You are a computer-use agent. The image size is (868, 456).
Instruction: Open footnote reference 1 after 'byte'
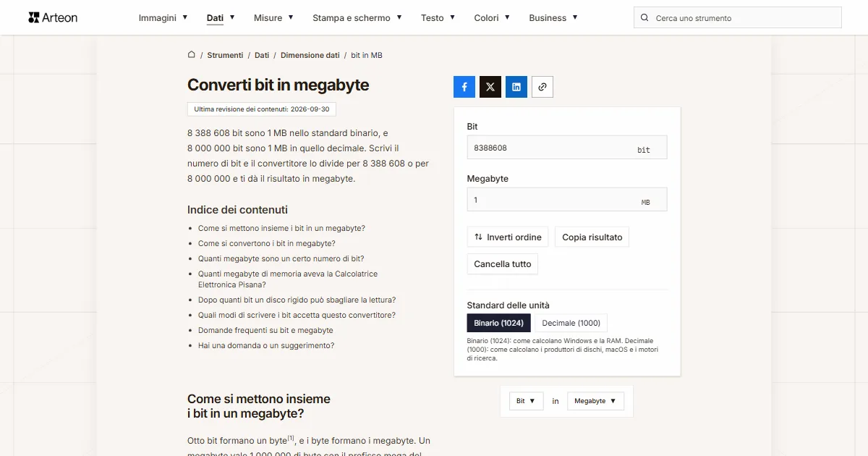[x=291, y=438]
